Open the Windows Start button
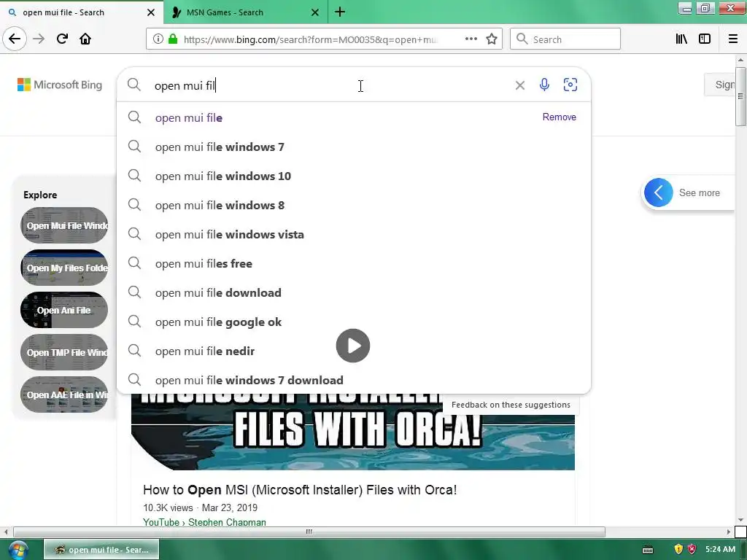The height and width of the screenshot is (560, 747). tap(18, 550)
